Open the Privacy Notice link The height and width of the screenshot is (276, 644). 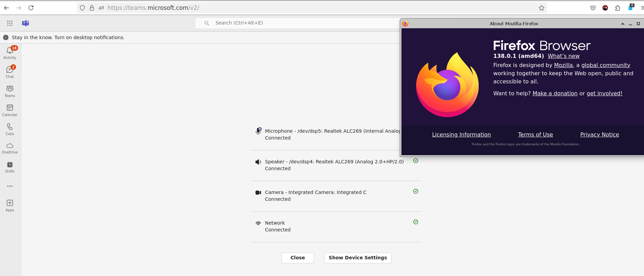tap(599, 134)
